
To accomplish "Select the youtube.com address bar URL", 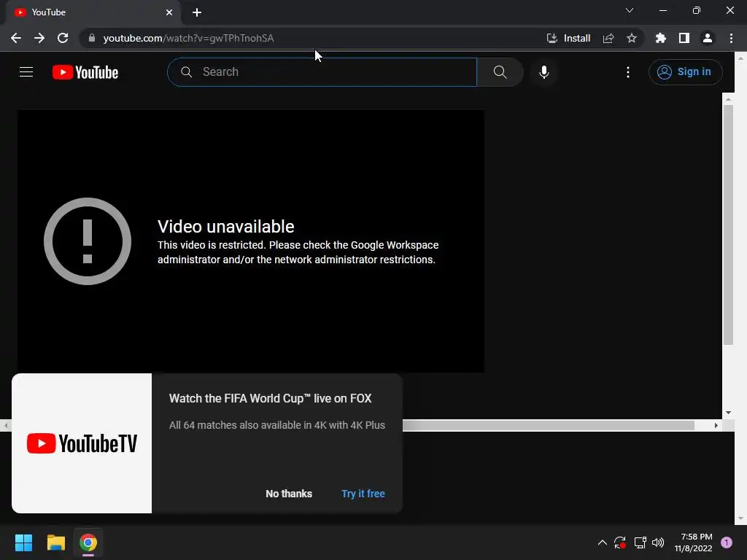I will pyautogui.click(x=188, y=38).
